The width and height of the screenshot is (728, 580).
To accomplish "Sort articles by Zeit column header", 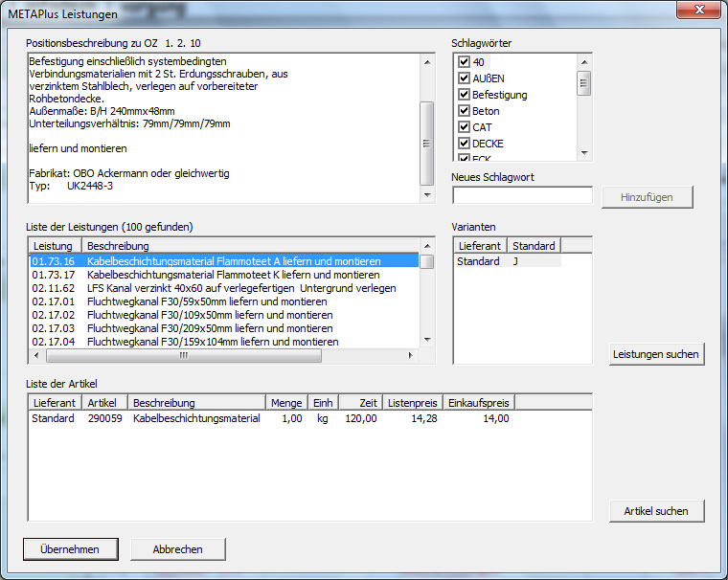I will pos(361,403).
